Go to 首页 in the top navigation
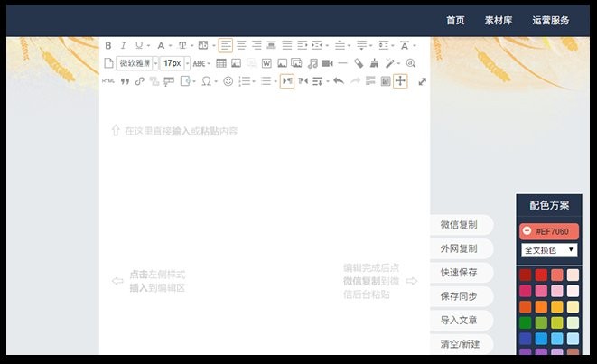This screenshot has width=597, height=364. 455,21
